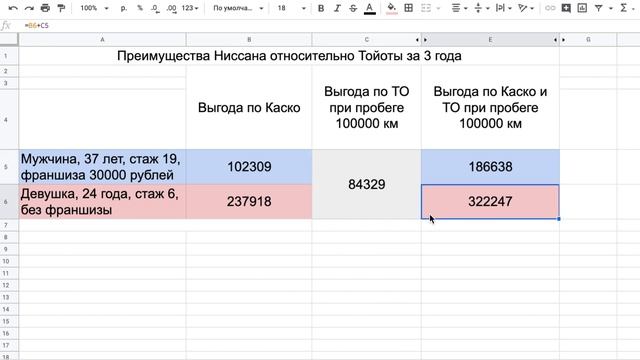Viewport: 640px width, 360px height.
Task: Select the cell with value 186638
Action: pos(490,167)
